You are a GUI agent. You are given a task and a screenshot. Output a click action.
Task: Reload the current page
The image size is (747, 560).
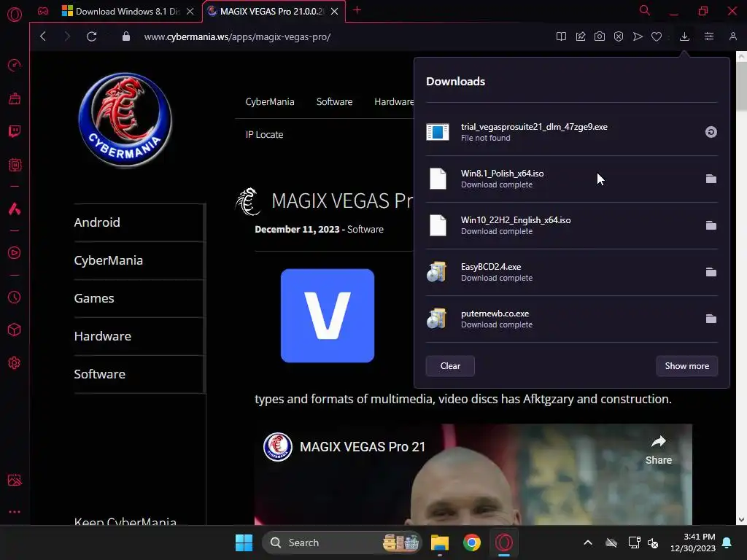click(x=91, y=36)
